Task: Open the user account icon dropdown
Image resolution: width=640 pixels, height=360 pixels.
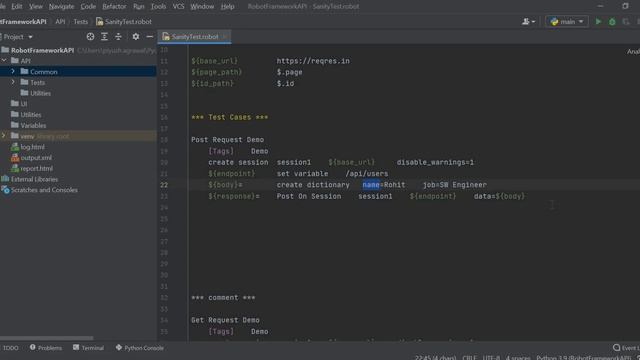Action: pos(528,22)
